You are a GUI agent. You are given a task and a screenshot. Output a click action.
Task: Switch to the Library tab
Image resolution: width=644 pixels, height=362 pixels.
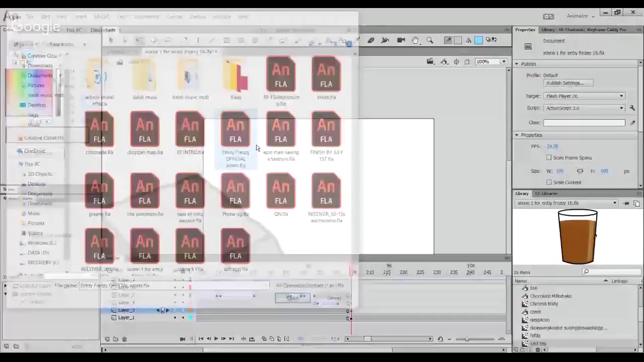click(x=522, y=194)
